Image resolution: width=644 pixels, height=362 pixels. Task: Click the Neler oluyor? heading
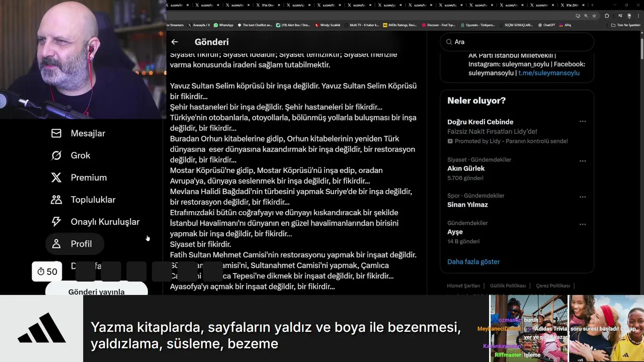coord(476,101)
